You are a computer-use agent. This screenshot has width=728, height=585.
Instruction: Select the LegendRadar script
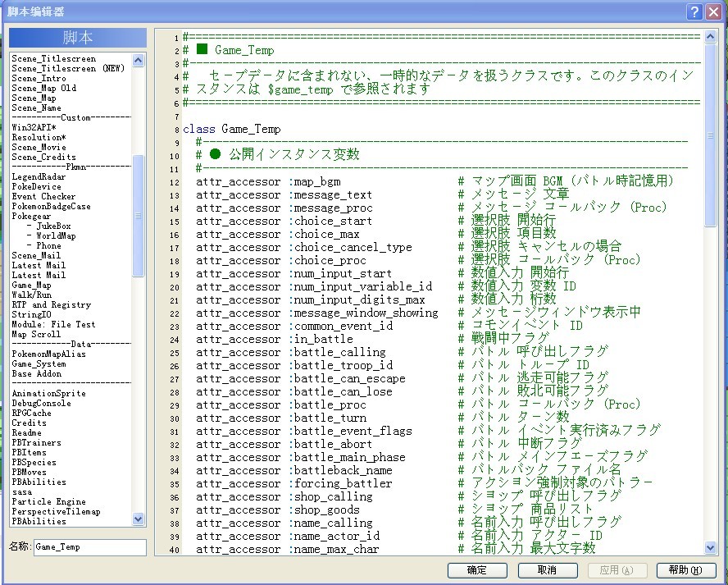(39, 176)
